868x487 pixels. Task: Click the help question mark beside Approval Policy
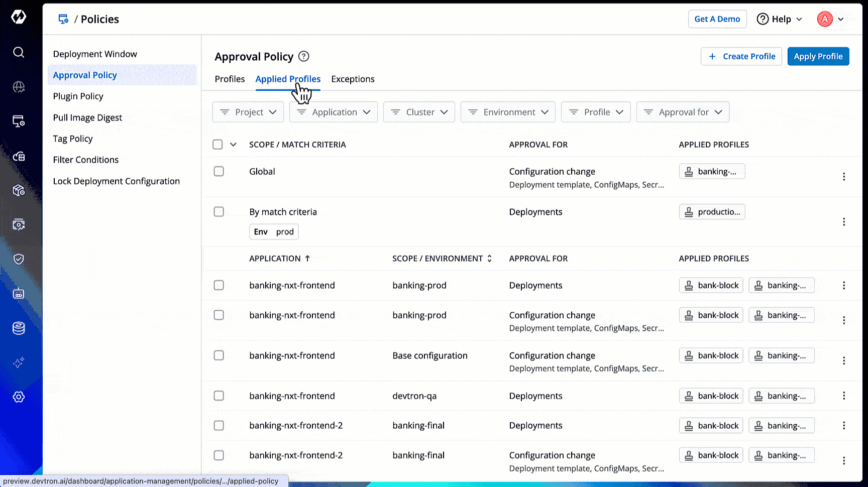303,56
